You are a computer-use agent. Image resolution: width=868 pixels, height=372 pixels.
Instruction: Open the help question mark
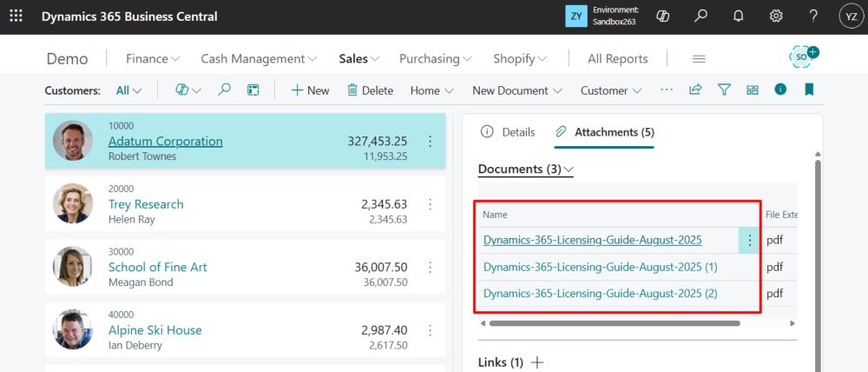pyautogui.click(x=813, y=16)
